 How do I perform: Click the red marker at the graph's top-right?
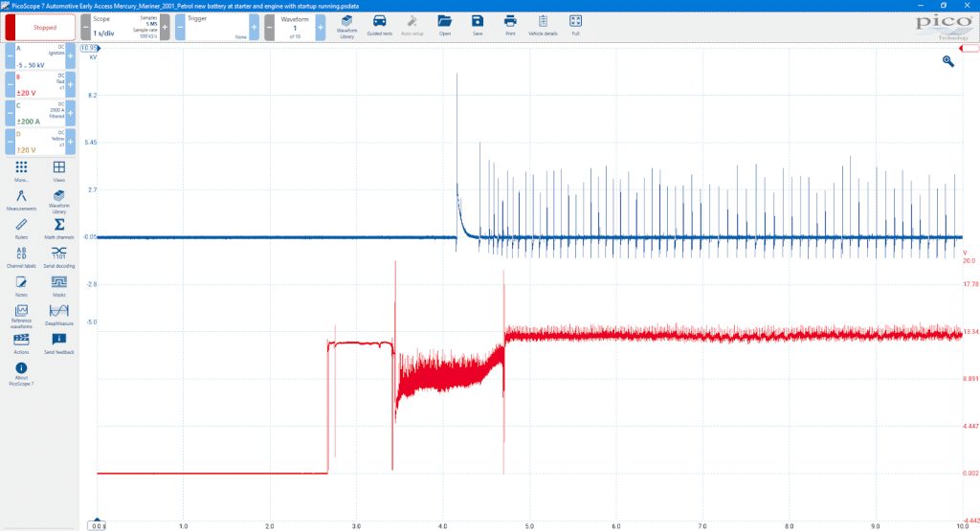tap(969, 48)
